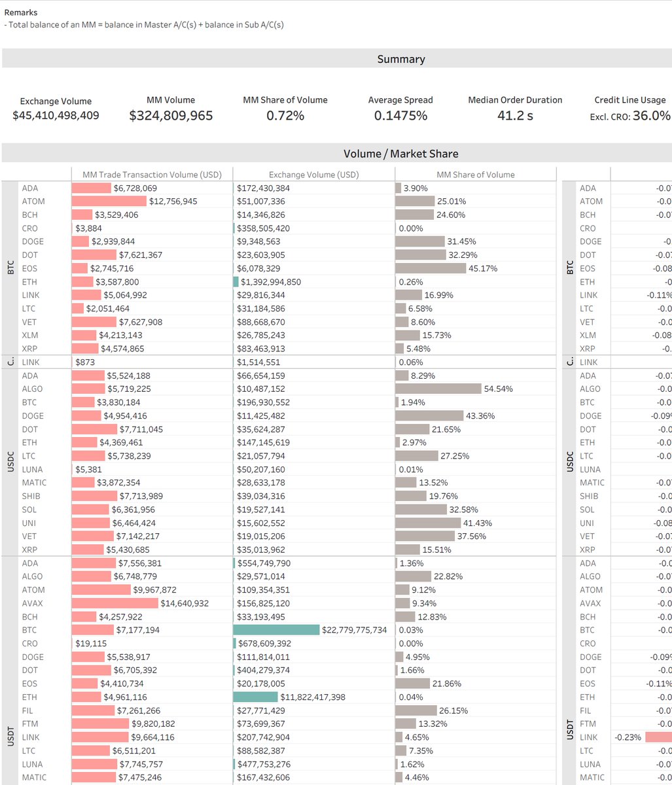Select the value $4,574,865

pyautogui.click(x=122, y=349)
